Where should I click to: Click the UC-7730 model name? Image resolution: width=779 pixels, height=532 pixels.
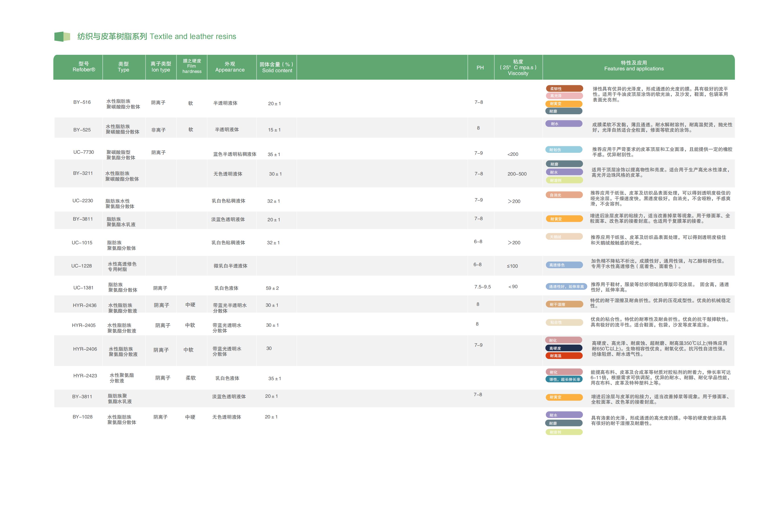(x=83, y=152)
